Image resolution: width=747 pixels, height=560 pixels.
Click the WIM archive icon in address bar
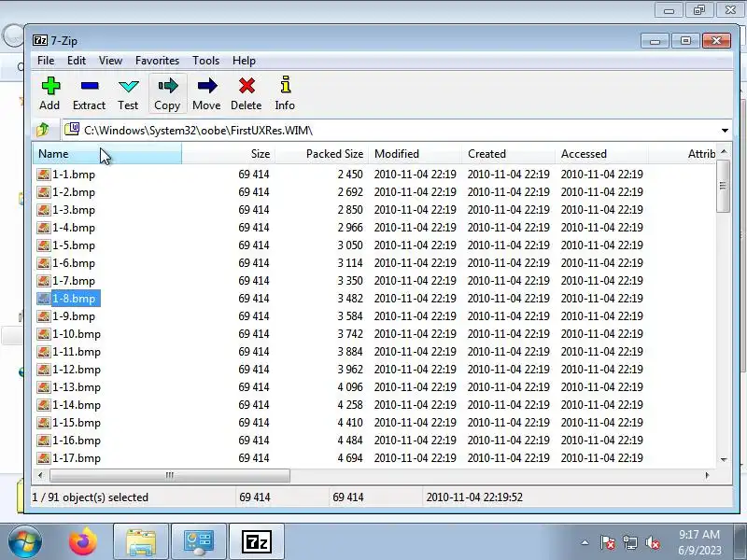pyautogui.click(x=72, y=129)
